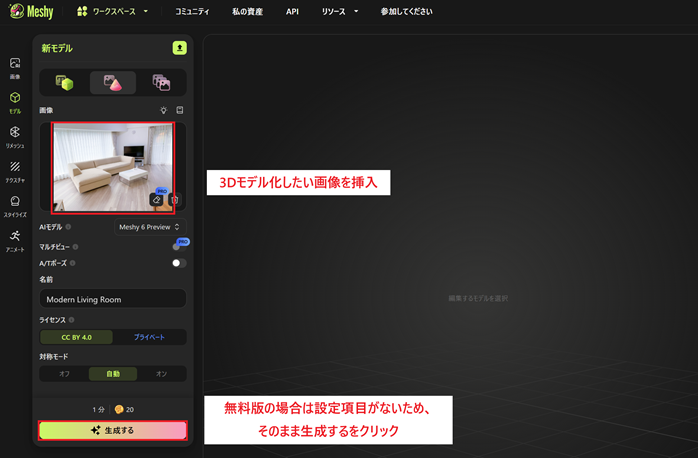Set 対称モード to 自動
698x458 pixels.
point(113,374)
